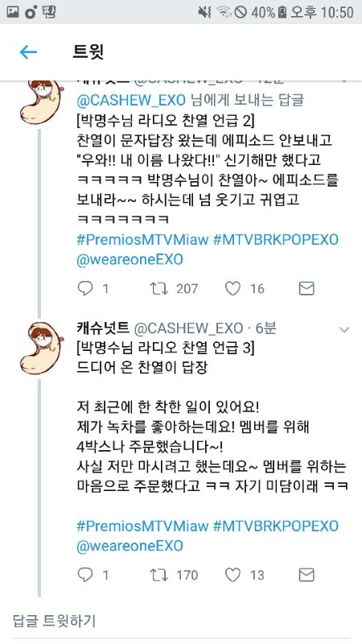Image resolution: width=362 pixels, height=644 pixels.
Task: Retweet the tweet with 207 retweets
Action: [158, 289]
